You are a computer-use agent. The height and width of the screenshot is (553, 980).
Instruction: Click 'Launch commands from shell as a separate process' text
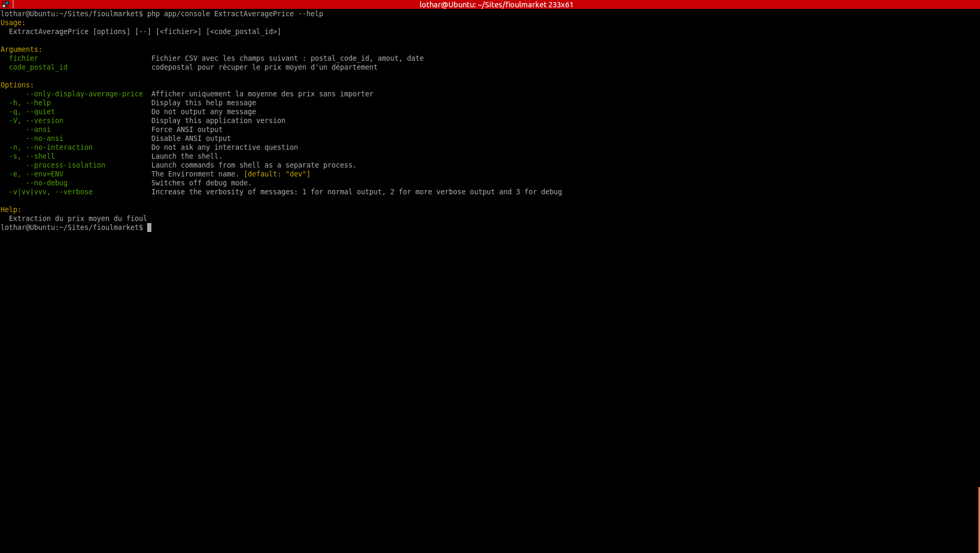252,165
